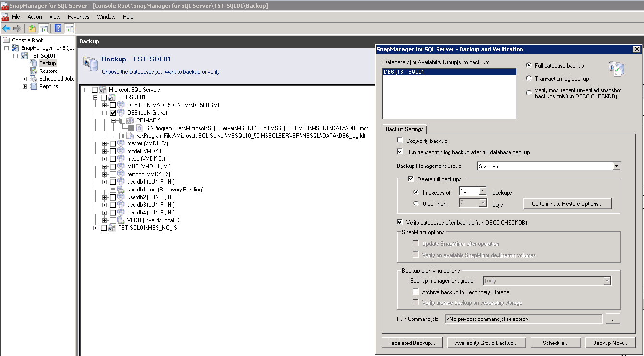Screen dimensions: 644x356
Task: Open the View menu
Action: 55,17
